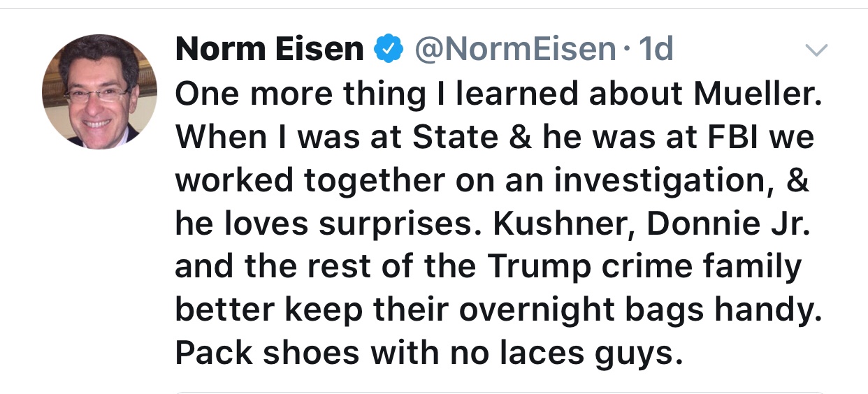868x394 pixels.
Task: Open Norm Eisen's profile photo
Action: point(99,92)
